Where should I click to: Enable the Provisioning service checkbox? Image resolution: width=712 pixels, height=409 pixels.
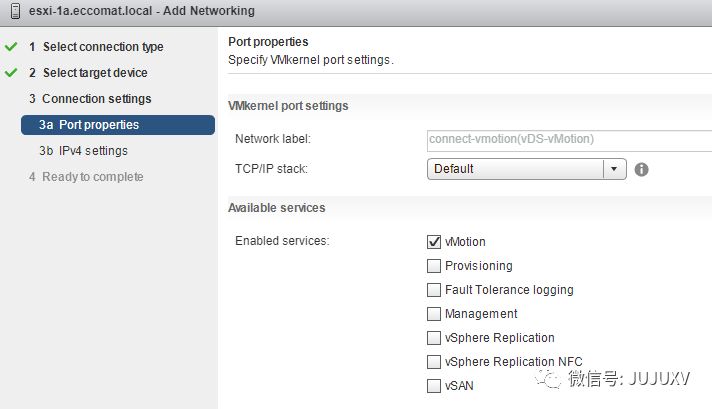tap(434, 266)
